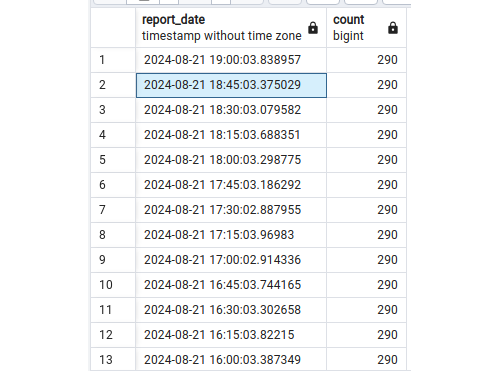Select row number 9 header
This screenshot has height=371, width=500.
[113, 260]
